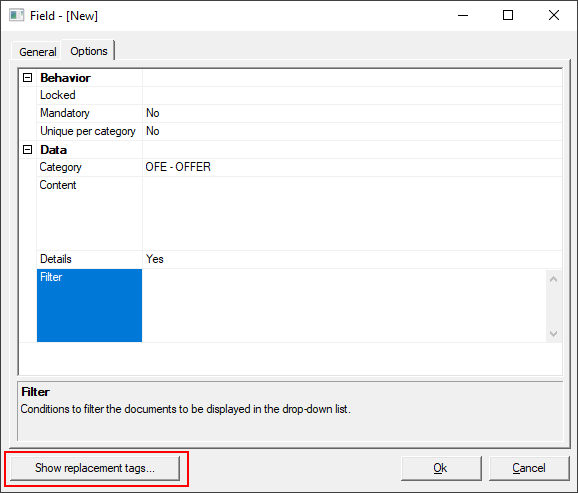The image size is (578, 493).
Task: Select the Locked property row
Action: (299, 96)
